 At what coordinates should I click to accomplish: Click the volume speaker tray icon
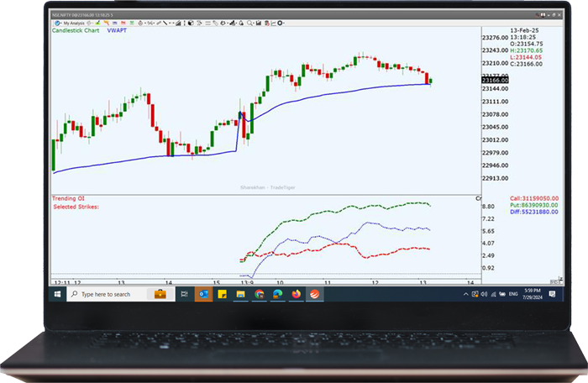[484, 295]
